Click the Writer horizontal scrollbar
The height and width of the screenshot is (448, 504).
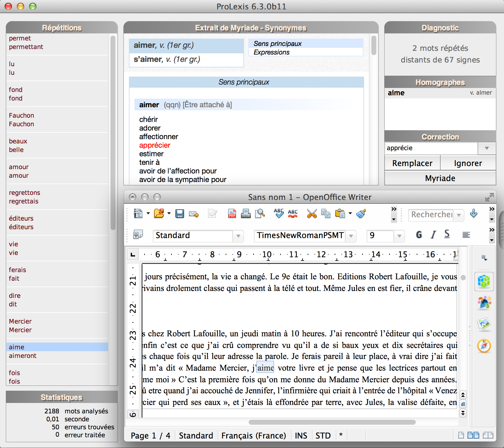[x=332, y=422]
